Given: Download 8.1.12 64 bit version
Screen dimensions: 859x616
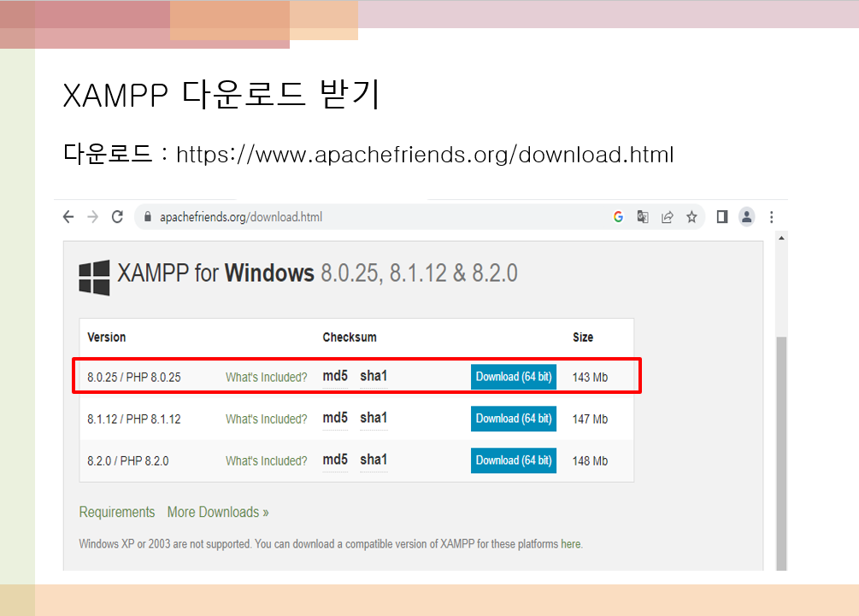Looking at the screenshot, I should point(514,419).
